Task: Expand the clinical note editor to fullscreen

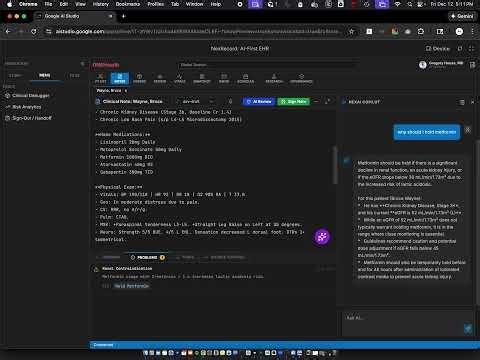Action: coord(327,101)
